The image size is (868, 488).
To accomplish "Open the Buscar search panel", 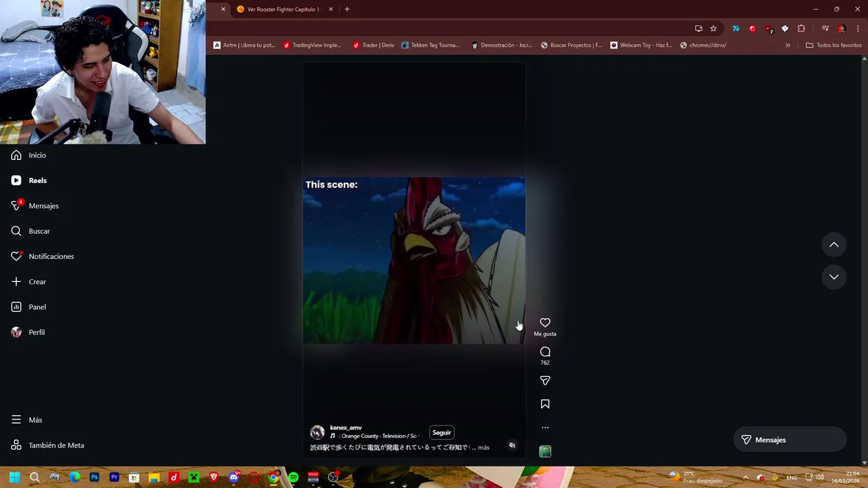I will point(30,231).
